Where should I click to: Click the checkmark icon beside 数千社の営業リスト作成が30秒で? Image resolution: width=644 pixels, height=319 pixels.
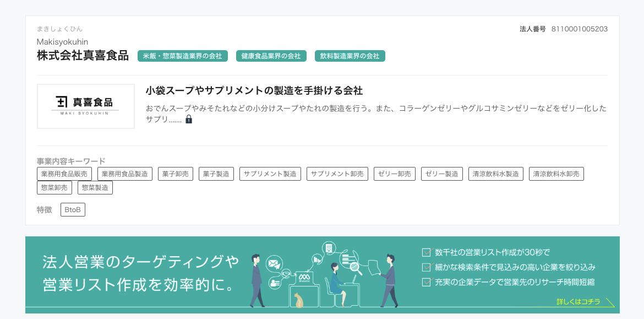point(427,252)
